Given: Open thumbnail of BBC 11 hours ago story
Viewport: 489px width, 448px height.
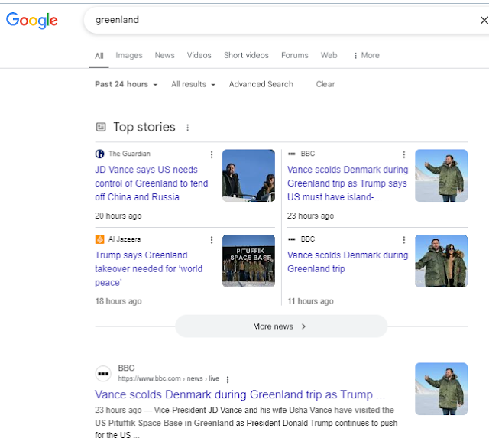Looking at the screenshot, I should pos(441,261).
